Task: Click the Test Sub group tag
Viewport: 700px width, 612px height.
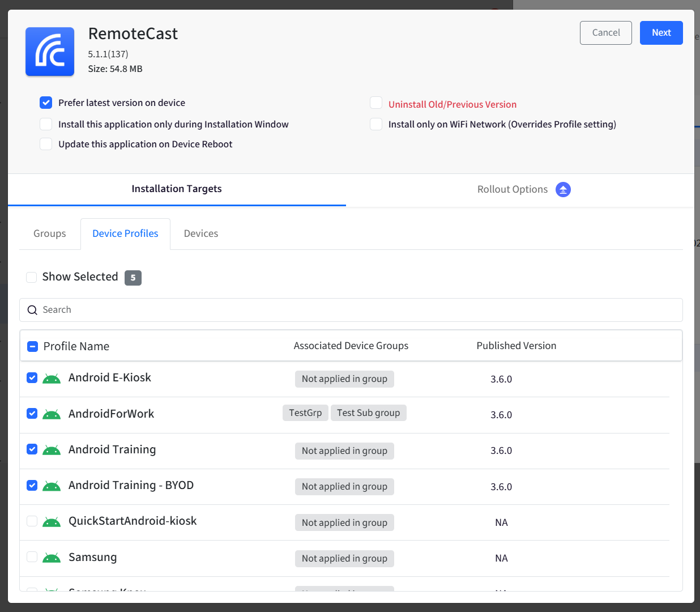Action: point(369,413)
